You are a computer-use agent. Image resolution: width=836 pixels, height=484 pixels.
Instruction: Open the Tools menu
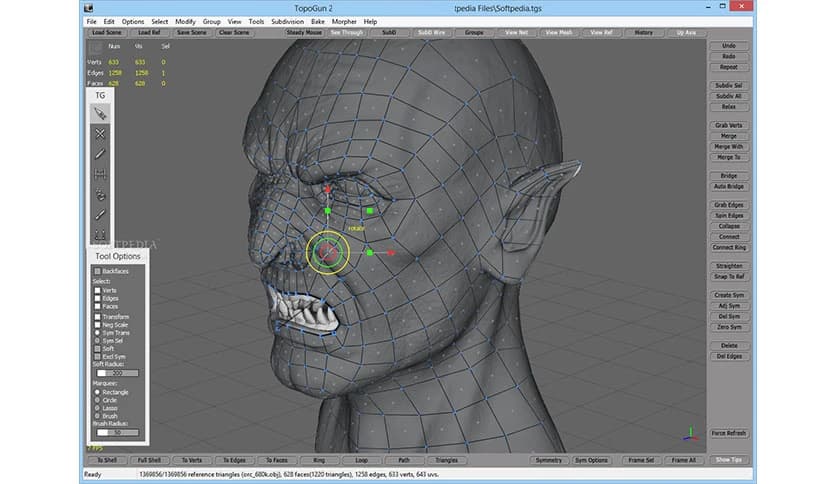[x=257, y=21]
